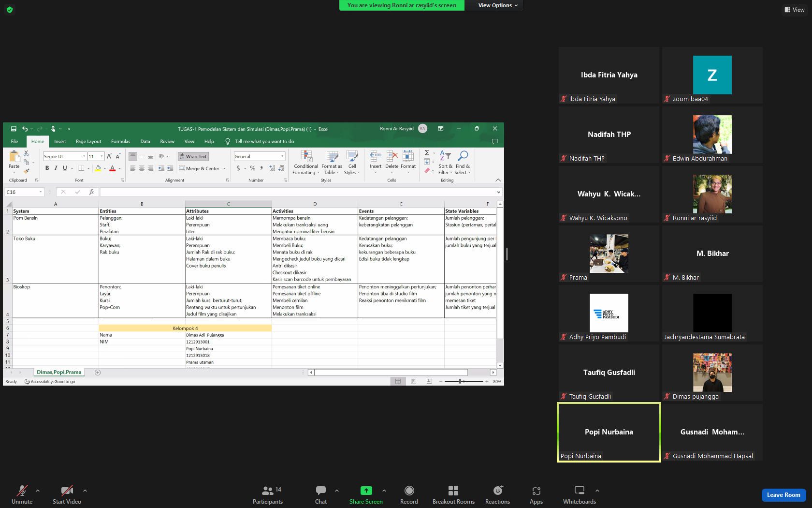
Task: Expand the Whiteboards options arrow
Action: [x=597, y=491]
